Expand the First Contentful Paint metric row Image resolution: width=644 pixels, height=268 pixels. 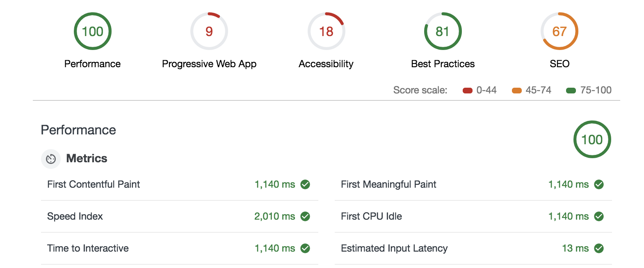point(94,184)
